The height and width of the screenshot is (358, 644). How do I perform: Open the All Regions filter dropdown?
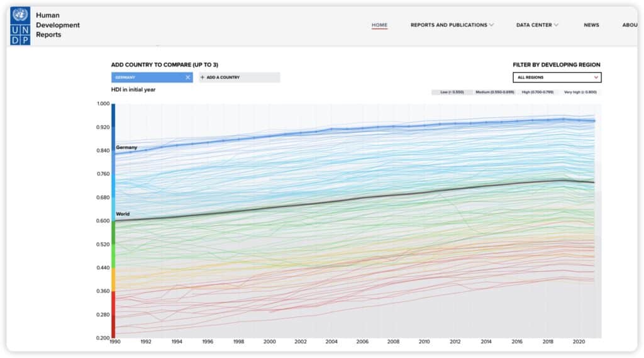coord(557,77)
